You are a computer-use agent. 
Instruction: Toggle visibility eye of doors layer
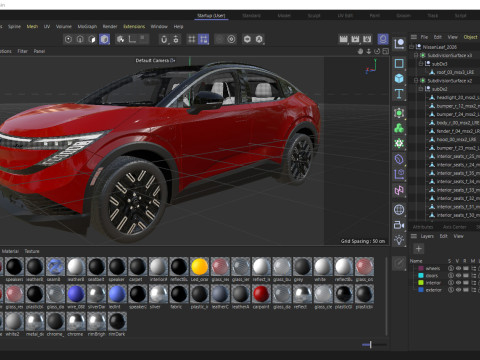(x=458, y=276)
